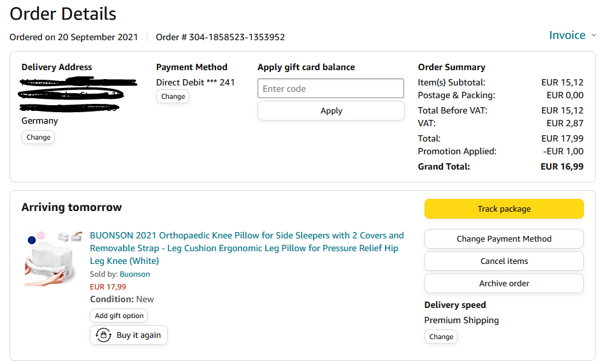
Task: Click the Grand Total amount EUR 16,99
Action: click(x=562, y=166)
